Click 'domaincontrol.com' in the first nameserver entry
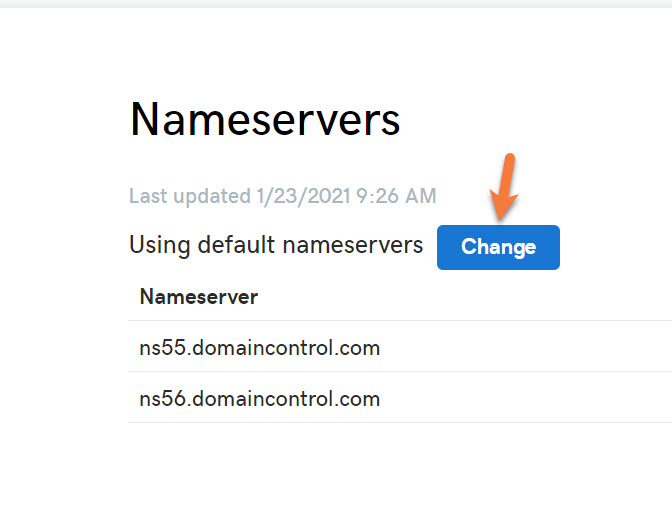The image size is (672, 509). (x=286, y=348)
